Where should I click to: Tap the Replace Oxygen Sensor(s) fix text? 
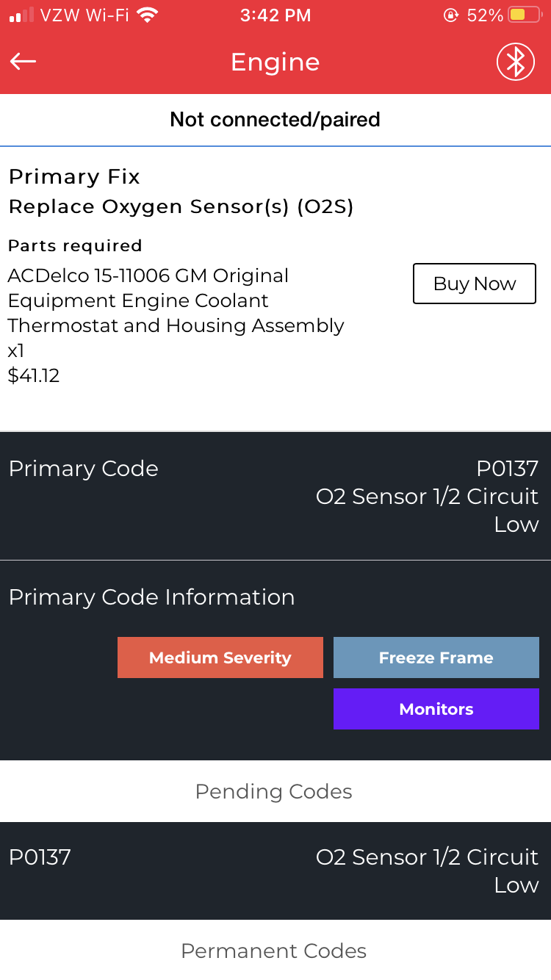coord(181,207)
